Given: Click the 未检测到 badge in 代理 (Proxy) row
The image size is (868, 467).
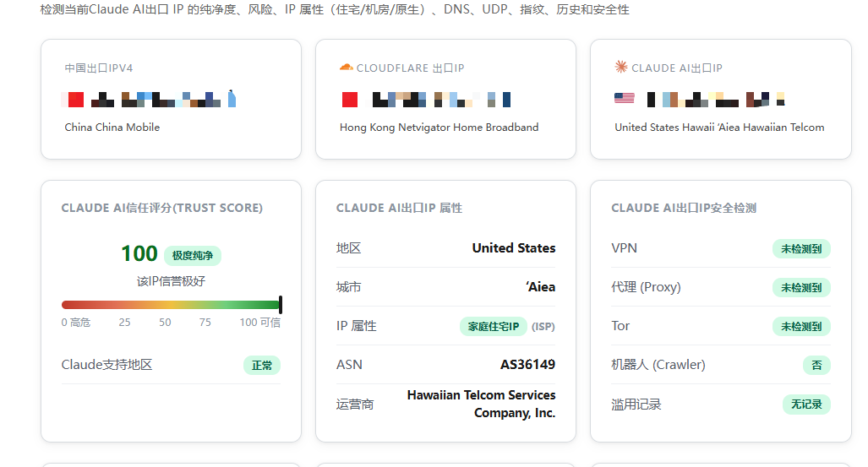Looking at the screenshot, I should click(801, 288).
